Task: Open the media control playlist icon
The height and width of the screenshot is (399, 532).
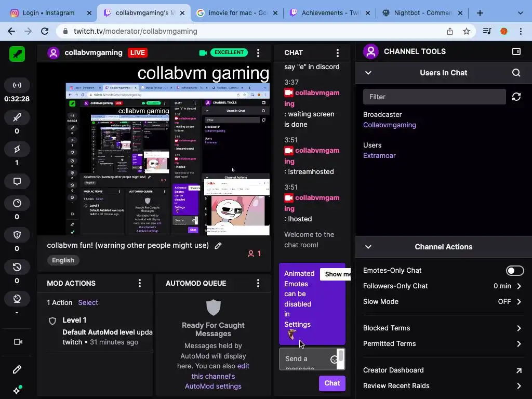Action: (487, 31)
